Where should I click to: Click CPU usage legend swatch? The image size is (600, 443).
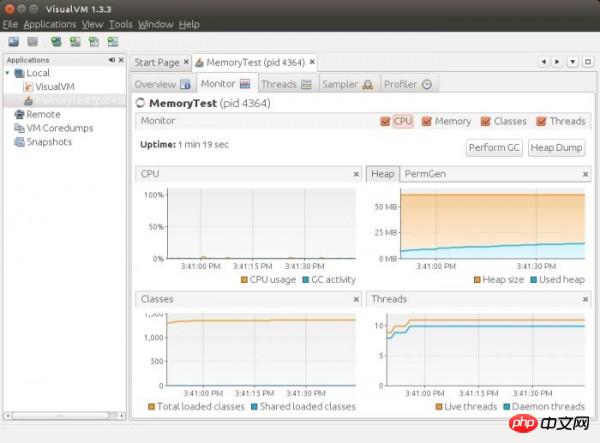coord(244,280)
